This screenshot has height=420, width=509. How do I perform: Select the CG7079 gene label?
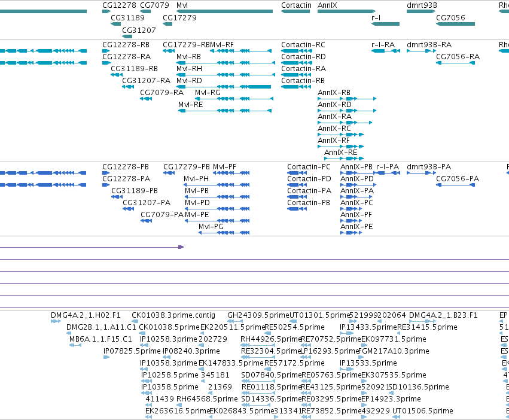154,5
